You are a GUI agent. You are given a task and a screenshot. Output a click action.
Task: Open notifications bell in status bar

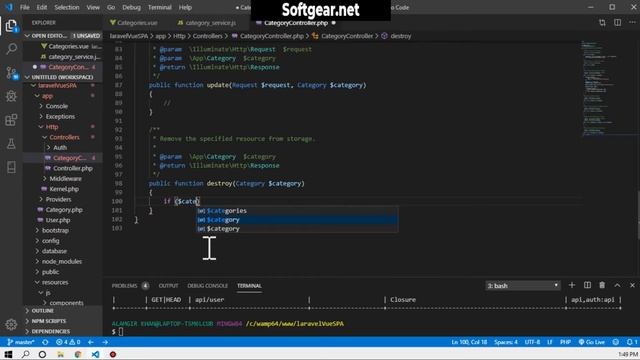(631, 342)
